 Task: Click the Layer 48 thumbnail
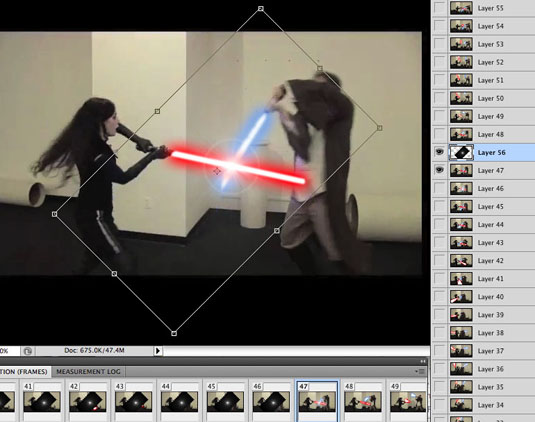point(461,134)
